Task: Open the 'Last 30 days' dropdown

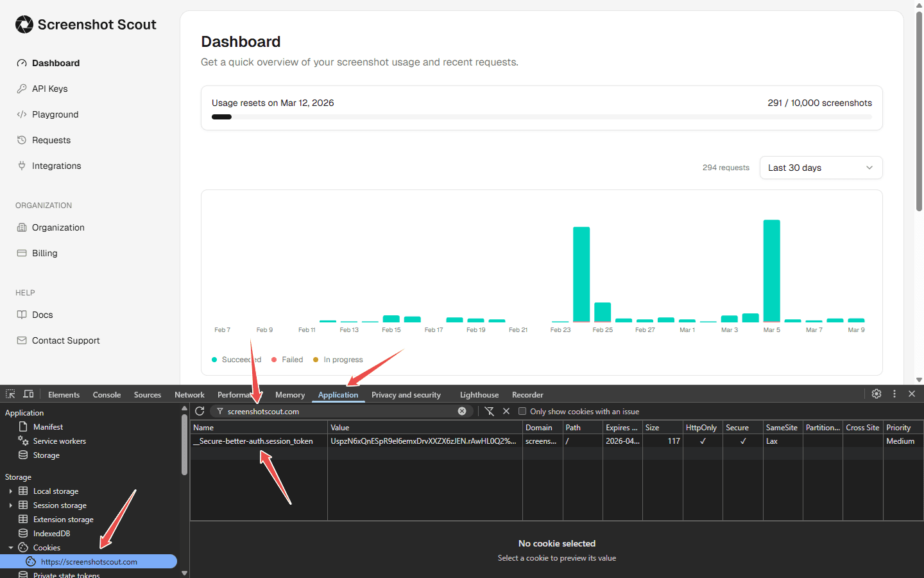Action: tap(821, 168)
